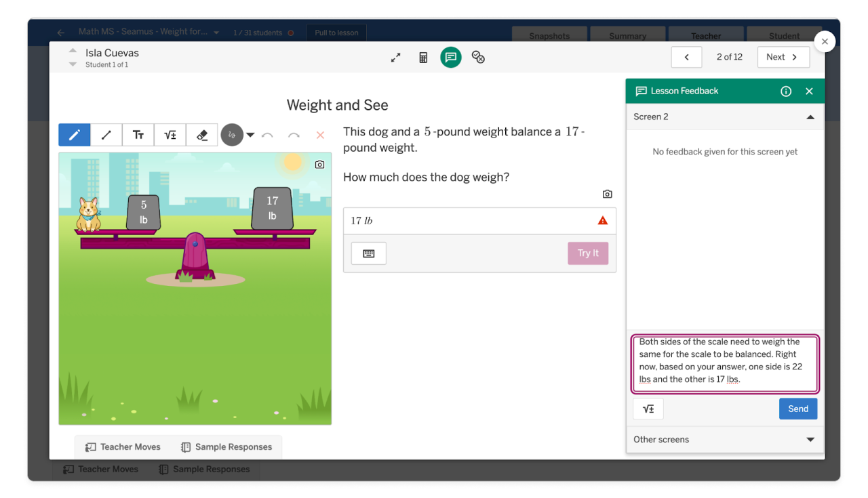Screen dimensions: 868x498
Task: Toggle the correct/incorrect marking icons
Action: pyautogui.click(x=478, y=57)
